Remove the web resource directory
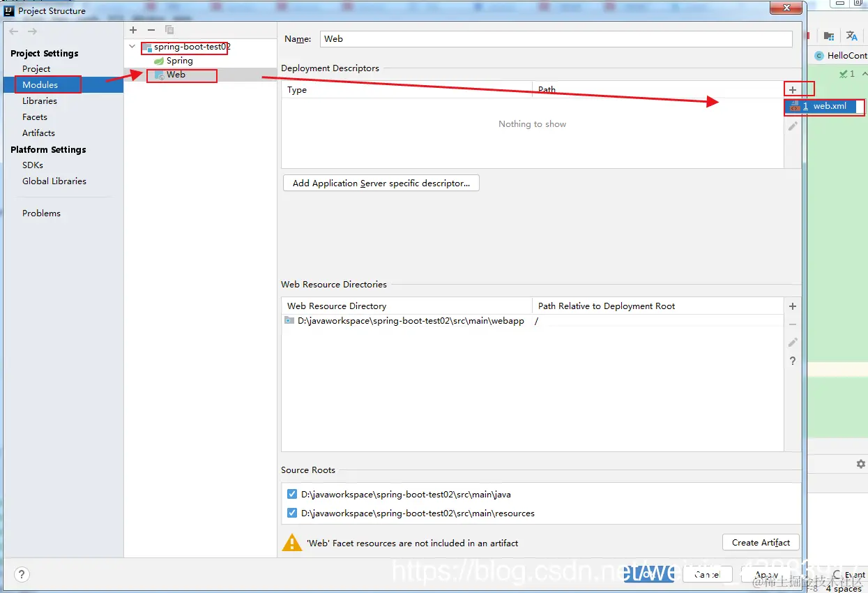 point(793,324)
